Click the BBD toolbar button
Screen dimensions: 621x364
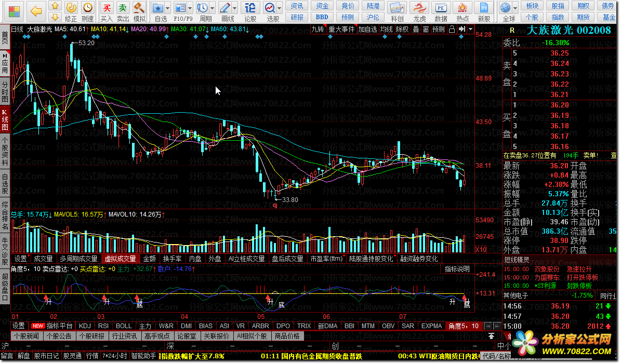322,17
